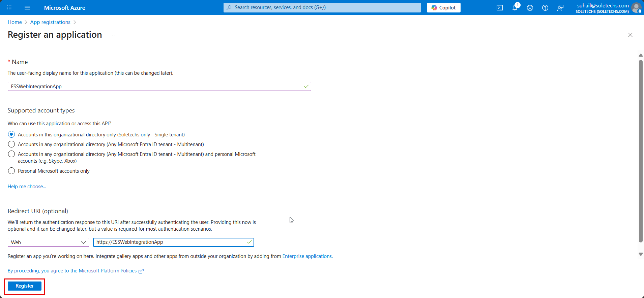Open portal settings gear

pyautogui.click(x=530, y=8)
